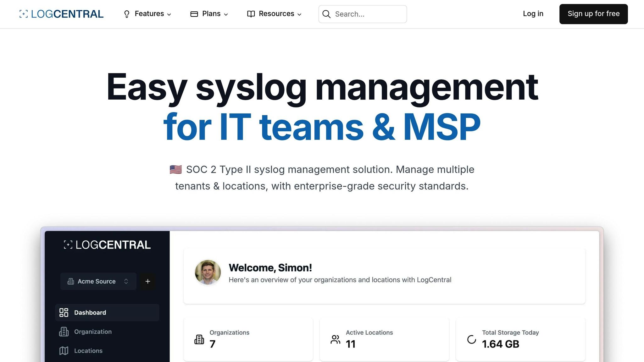The image size is (644, 362).
Task: Click the Dashboard grid icon in the sidebar
Action: click(x=64, y=312)
